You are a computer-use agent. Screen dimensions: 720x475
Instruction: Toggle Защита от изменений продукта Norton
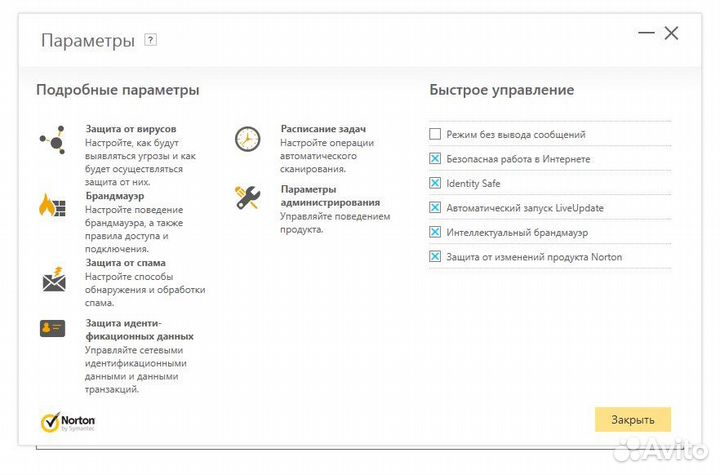[435, 257]
